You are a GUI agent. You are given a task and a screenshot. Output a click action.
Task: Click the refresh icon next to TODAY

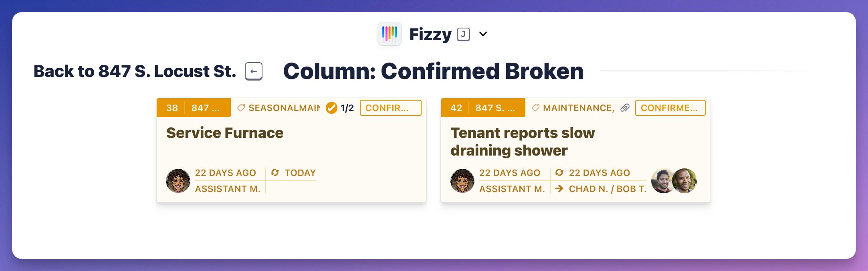point(275,173)
